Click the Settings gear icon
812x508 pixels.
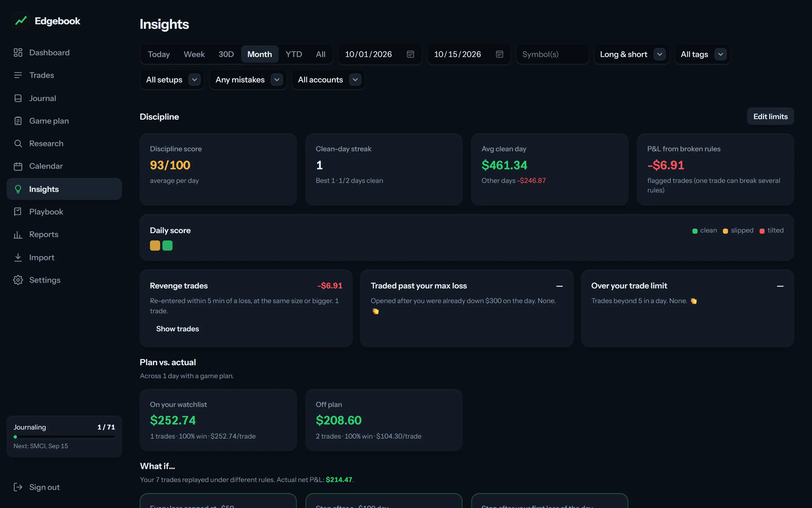pos(18,280)
